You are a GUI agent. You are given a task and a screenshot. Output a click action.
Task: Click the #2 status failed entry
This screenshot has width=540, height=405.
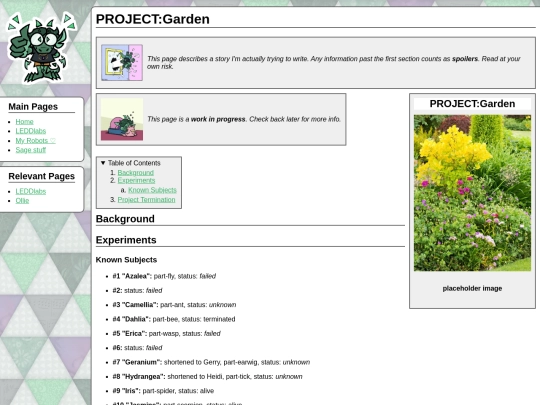coord(137,291)
